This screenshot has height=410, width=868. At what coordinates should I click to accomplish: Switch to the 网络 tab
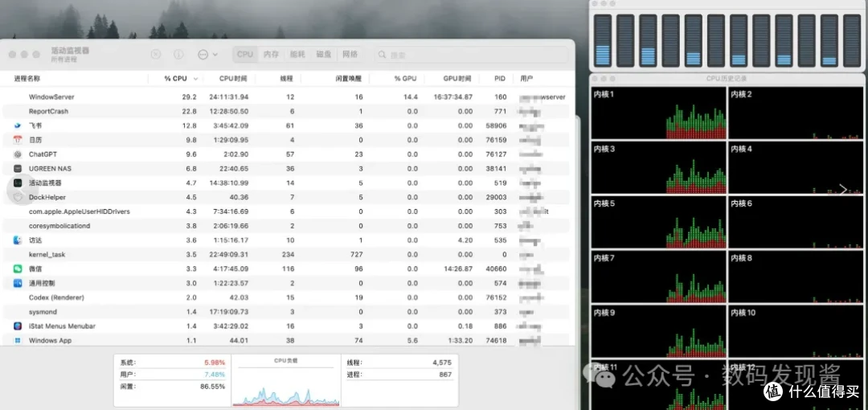click(x=350, y=55)
